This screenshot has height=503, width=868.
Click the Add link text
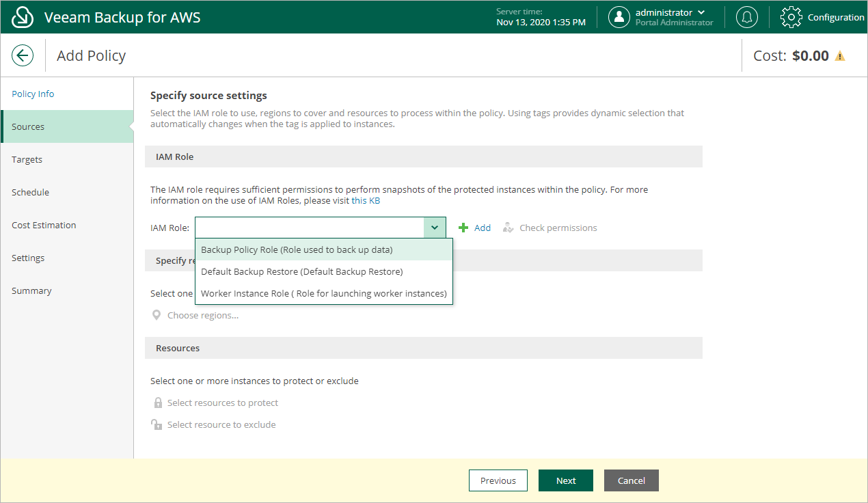[483, 228]
